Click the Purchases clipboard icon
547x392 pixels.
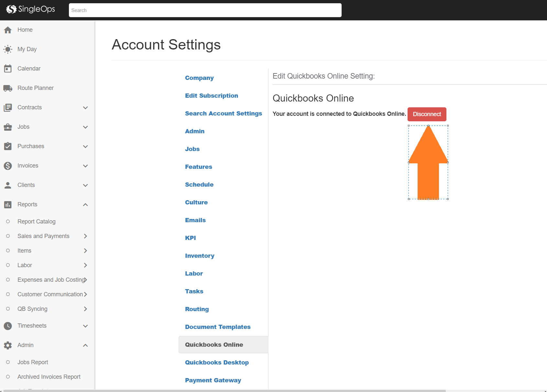(8, 146)
